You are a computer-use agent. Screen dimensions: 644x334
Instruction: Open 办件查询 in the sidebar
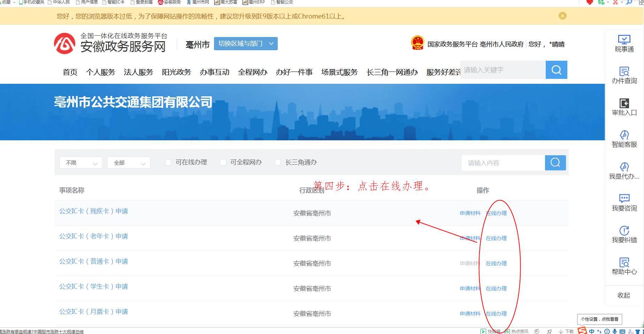(x=624, y=75)
